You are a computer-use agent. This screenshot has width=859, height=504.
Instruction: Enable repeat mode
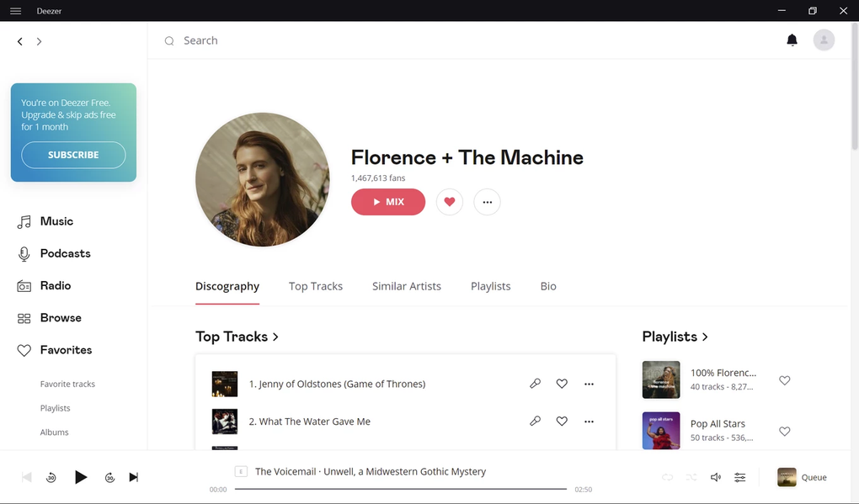667,477
